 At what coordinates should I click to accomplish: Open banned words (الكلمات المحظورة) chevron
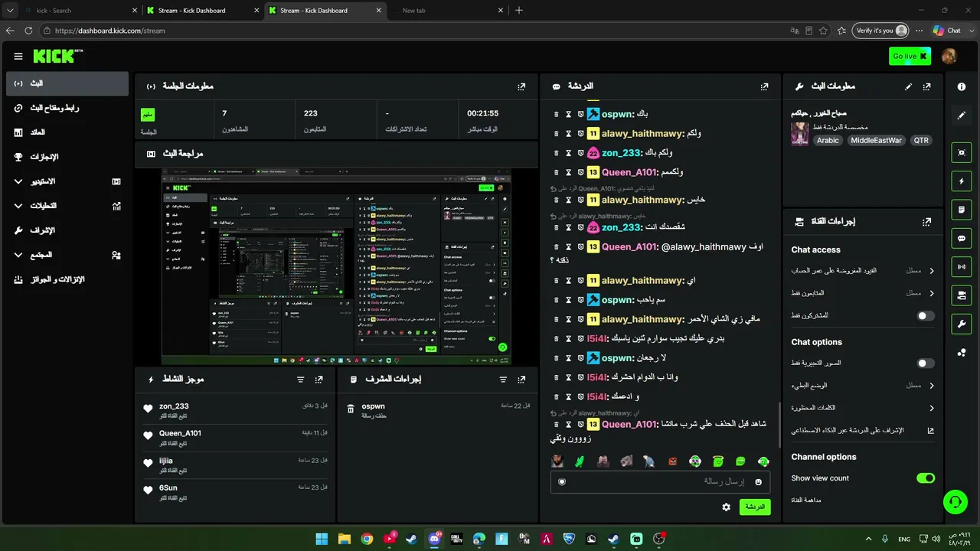pyautogui.click(x=932, y=408)
